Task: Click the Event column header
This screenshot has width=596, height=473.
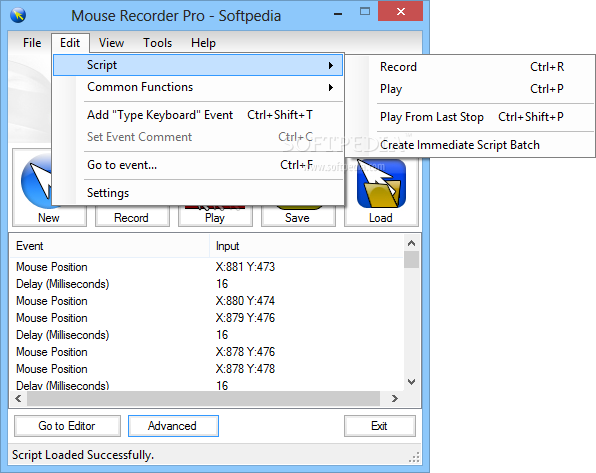Action: pyautogui.click(x=109, y=246)
